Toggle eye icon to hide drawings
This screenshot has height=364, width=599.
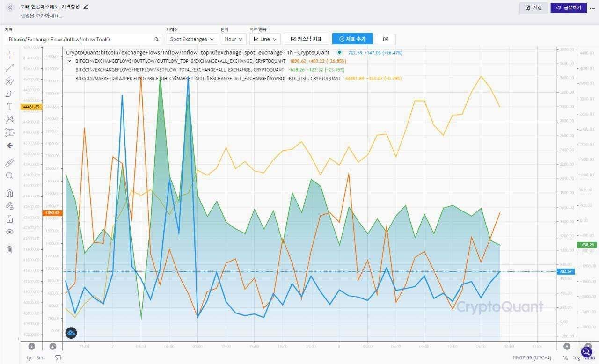(9, 232)
